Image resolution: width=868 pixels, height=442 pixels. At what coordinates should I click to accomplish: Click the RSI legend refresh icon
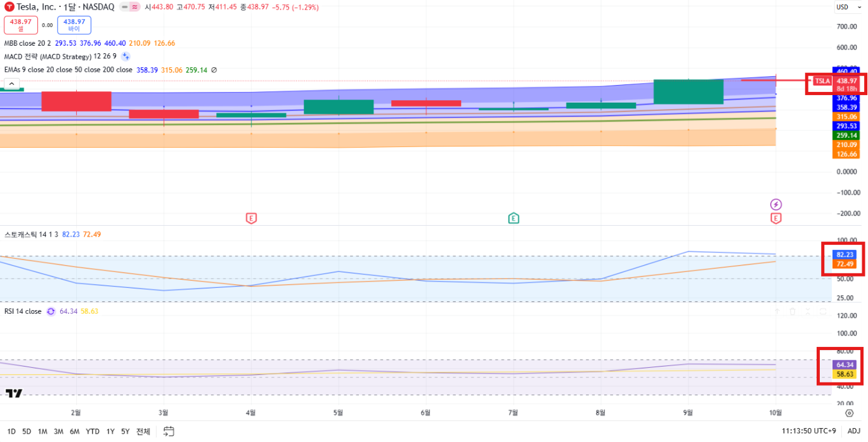click(x=51, y=311)
